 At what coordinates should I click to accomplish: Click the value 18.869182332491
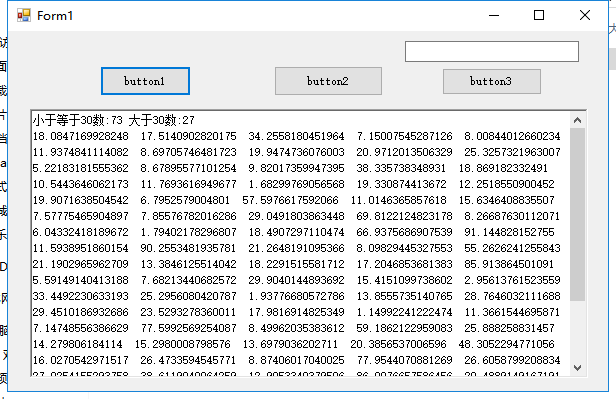(503, 168)
